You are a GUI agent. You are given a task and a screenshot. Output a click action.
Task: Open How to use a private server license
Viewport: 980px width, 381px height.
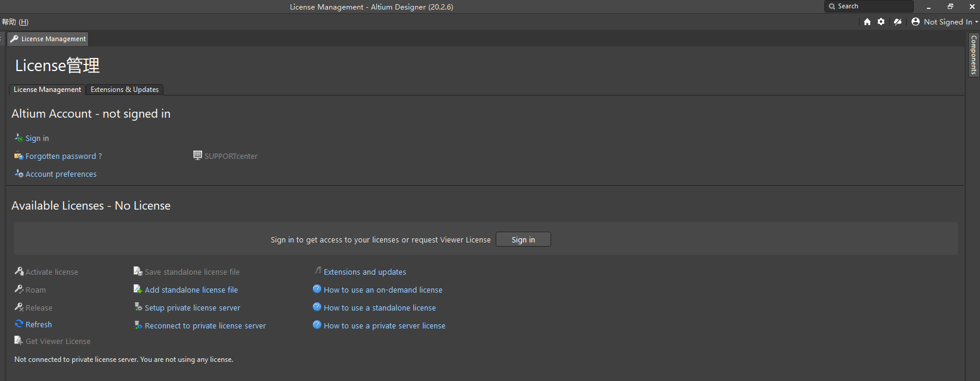click(x=385, y=325)
